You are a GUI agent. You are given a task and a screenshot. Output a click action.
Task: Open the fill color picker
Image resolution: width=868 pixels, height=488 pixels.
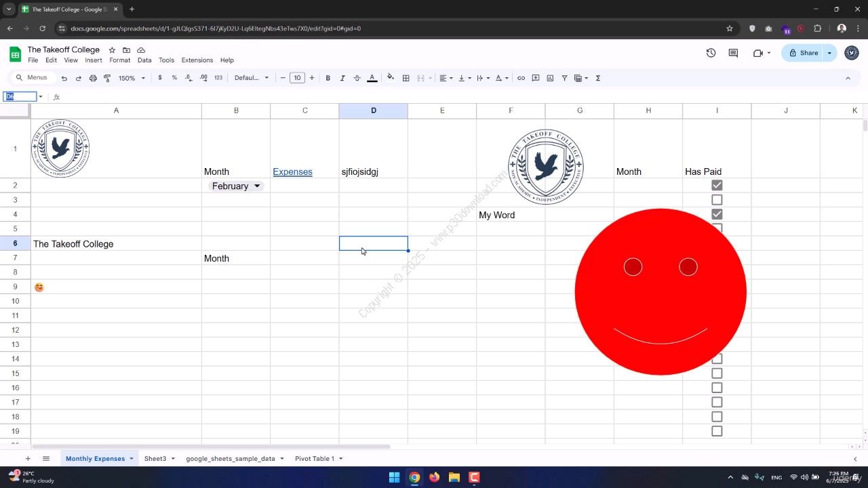pyautogui.click(x=391, y=78)
